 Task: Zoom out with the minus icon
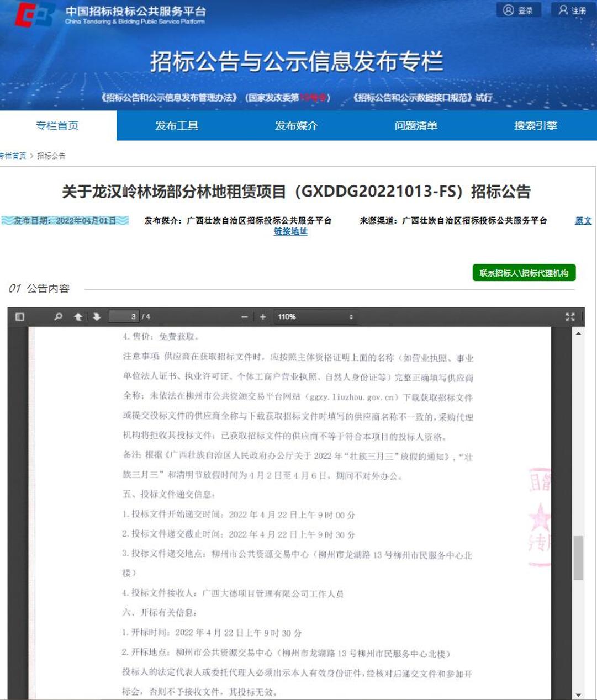244,316
